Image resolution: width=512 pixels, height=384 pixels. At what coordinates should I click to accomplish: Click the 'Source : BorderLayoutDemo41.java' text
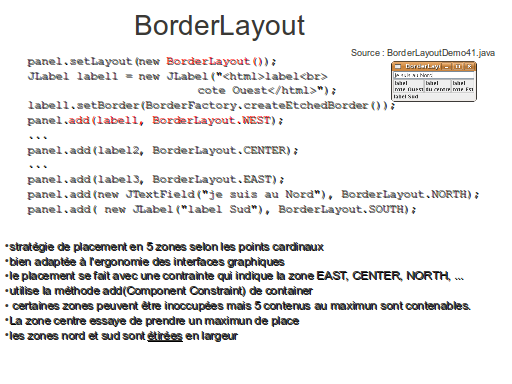click(x=423, y=53)
